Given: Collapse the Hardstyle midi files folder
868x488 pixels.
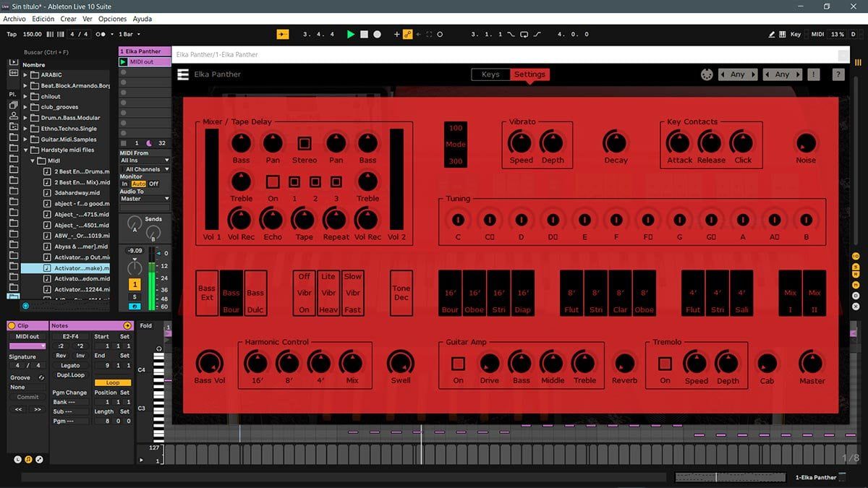Looking at the screenshot, I should click(x=25, y=150).
